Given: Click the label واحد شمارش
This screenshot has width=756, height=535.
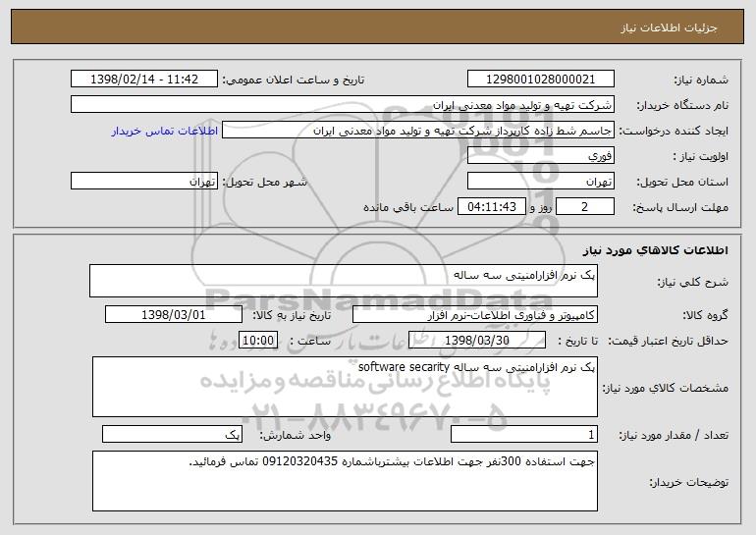Looking at the screenshot, I should click(296, 435).
